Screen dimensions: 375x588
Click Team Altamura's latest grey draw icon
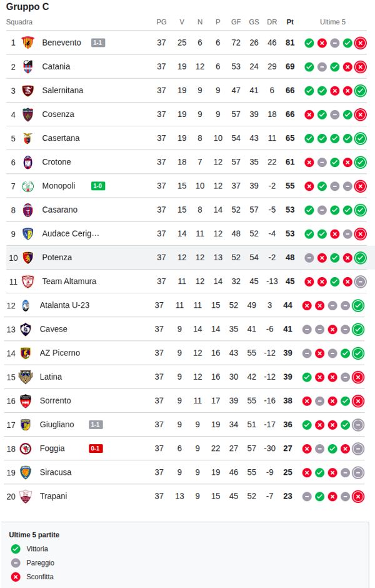[360, 281]
